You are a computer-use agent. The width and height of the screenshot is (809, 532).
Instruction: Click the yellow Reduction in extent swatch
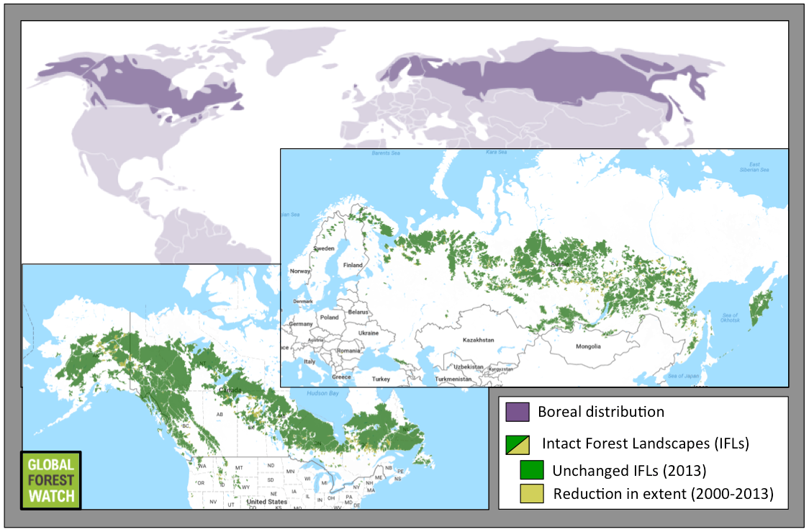[531, 493]
